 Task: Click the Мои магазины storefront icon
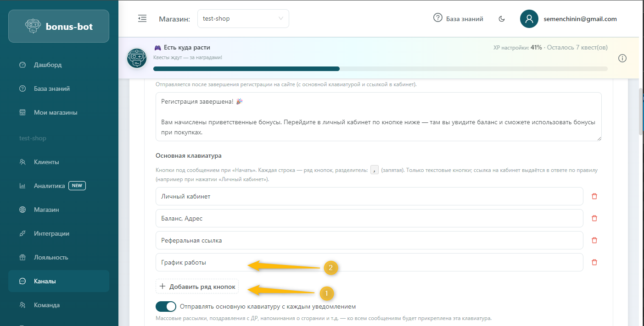point(22,112)
